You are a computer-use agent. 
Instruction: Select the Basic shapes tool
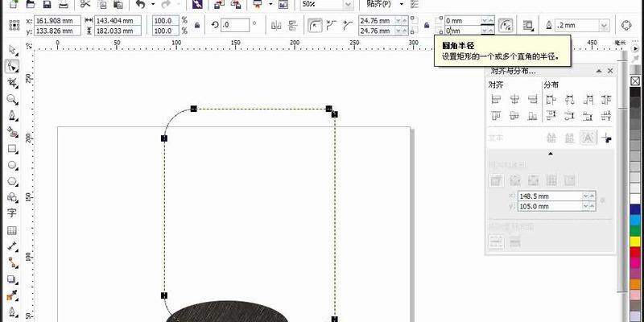(x=12, y=197)
